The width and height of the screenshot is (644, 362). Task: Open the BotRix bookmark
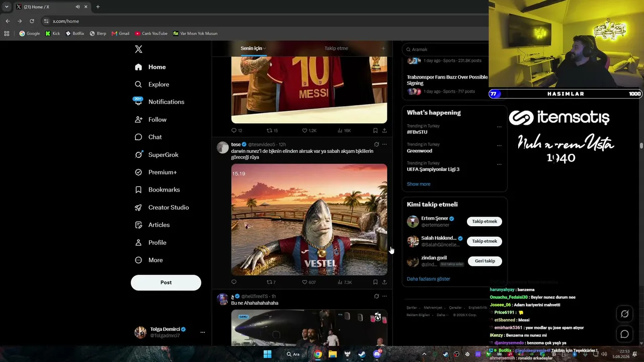(75, 34)
